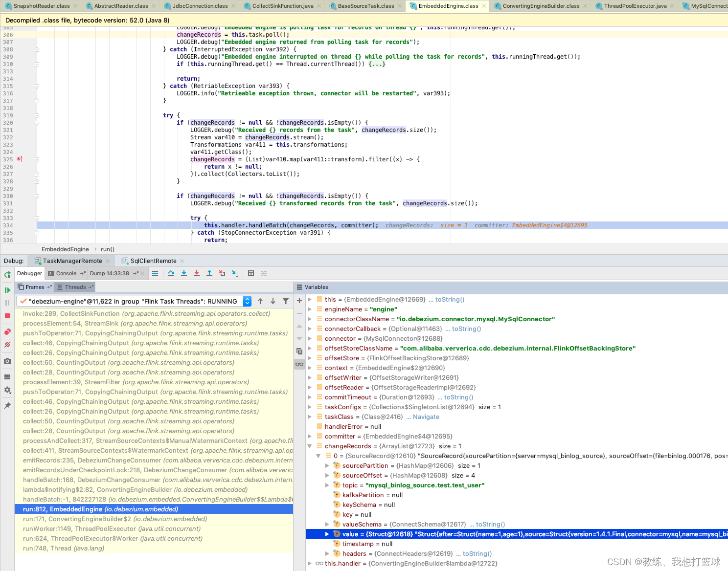Screen dimensions: 728x571
Task: Open debugger settings gear icon
Action: 7,390
